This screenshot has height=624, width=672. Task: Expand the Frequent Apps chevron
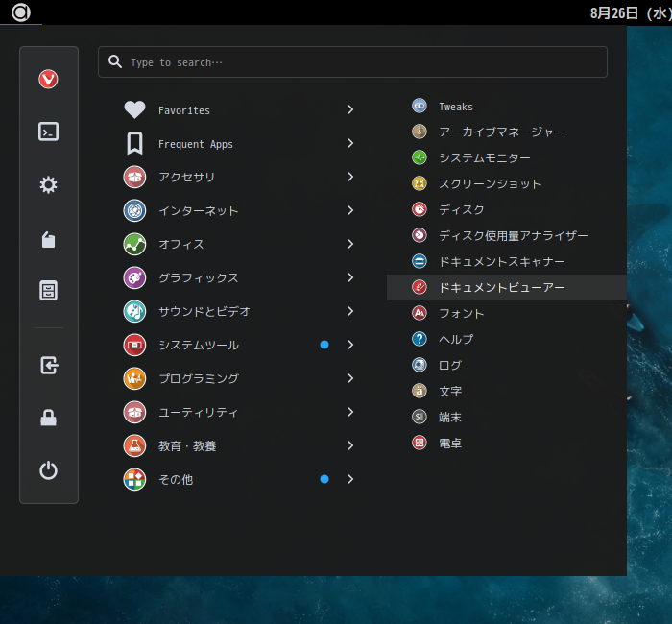point(350,143)
